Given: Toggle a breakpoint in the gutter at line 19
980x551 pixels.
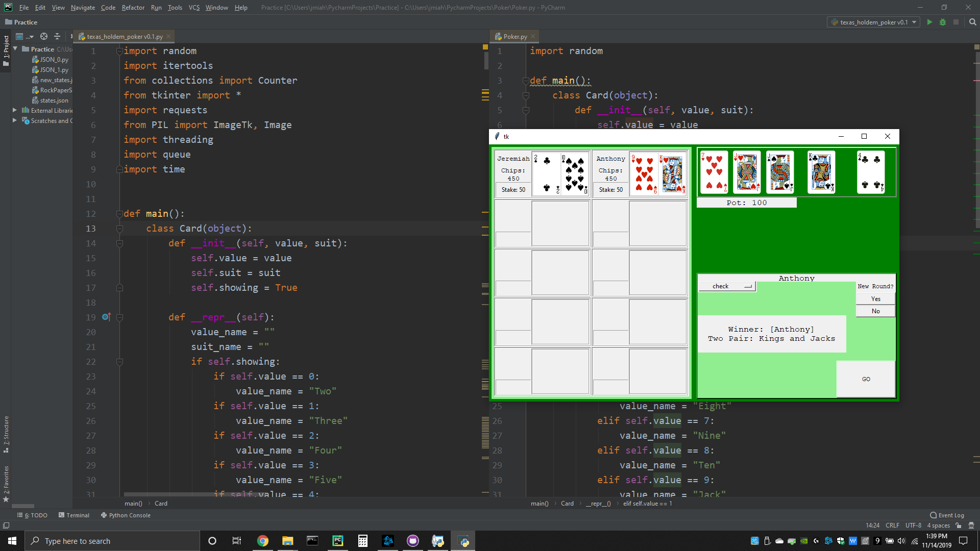Looking at the screenshot, I should (107, 317).
